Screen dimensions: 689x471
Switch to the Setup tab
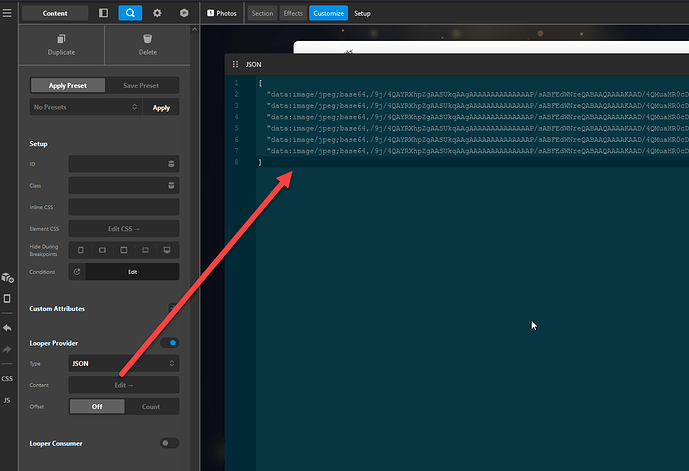[362, 13]
